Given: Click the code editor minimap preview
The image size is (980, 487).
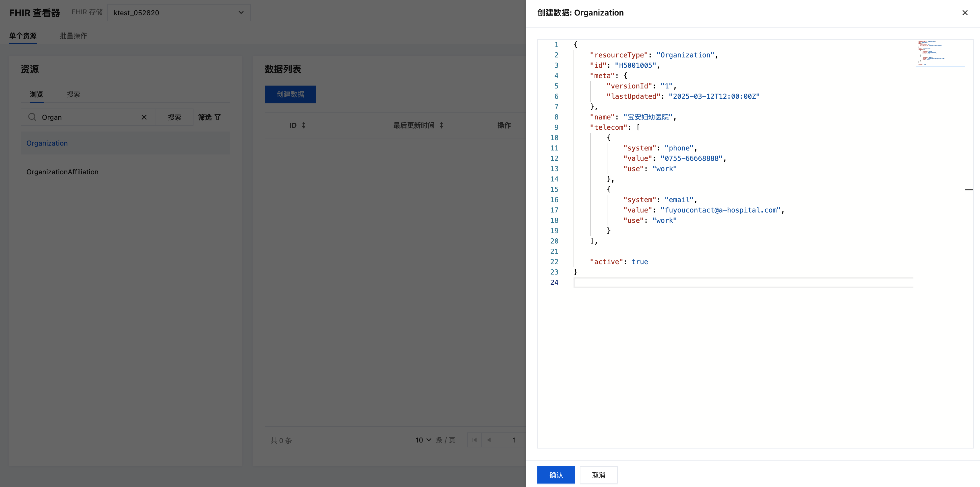Looking at the screenshot, I should coord(940,53).
